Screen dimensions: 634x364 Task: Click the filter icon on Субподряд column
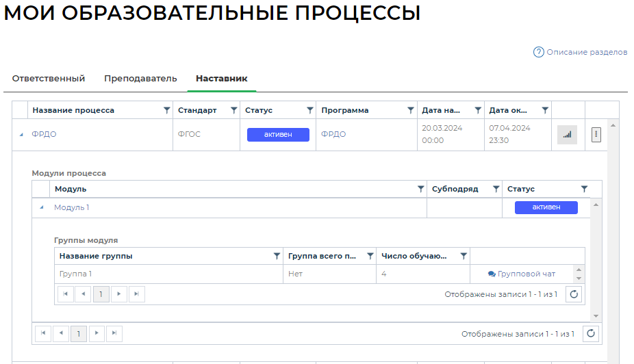click(496, 190)
